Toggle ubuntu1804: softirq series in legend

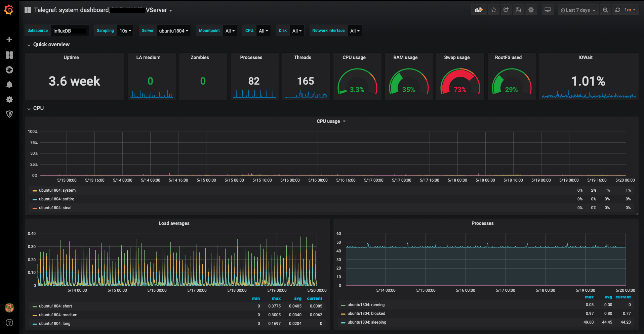tap(56, 199)
